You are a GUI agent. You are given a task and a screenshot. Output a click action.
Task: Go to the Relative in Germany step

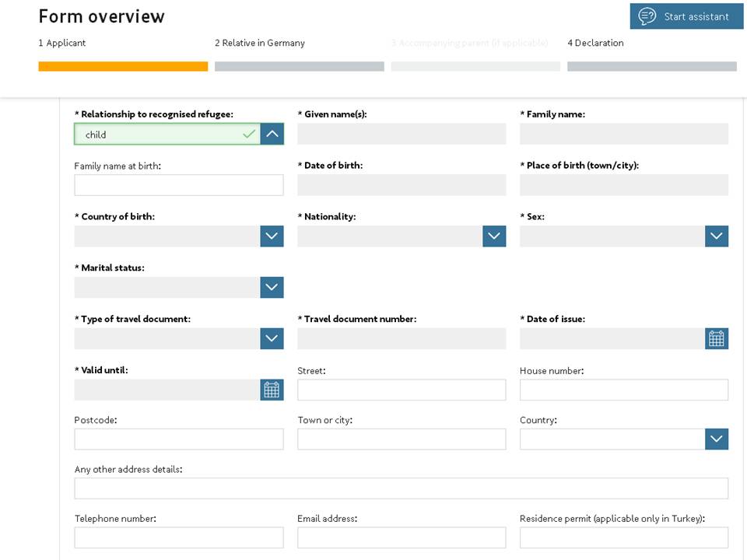pos(259,43)
